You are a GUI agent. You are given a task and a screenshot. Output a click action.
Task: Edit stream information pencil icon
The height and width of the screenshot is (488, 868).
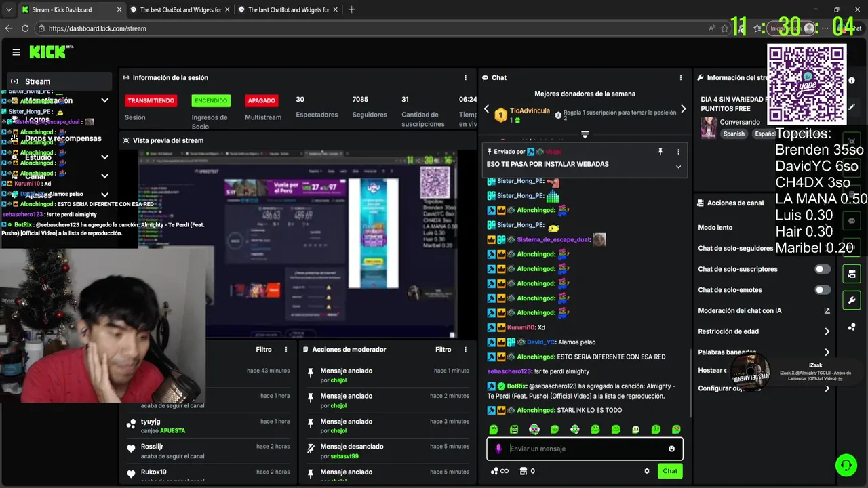coord(852,107)
